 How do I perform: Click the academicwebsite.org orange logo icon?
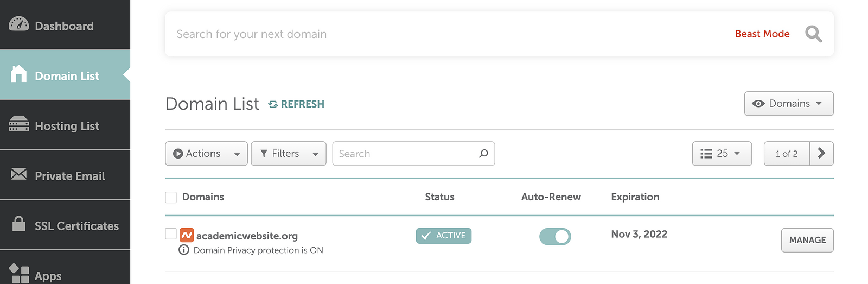(187, 235)
